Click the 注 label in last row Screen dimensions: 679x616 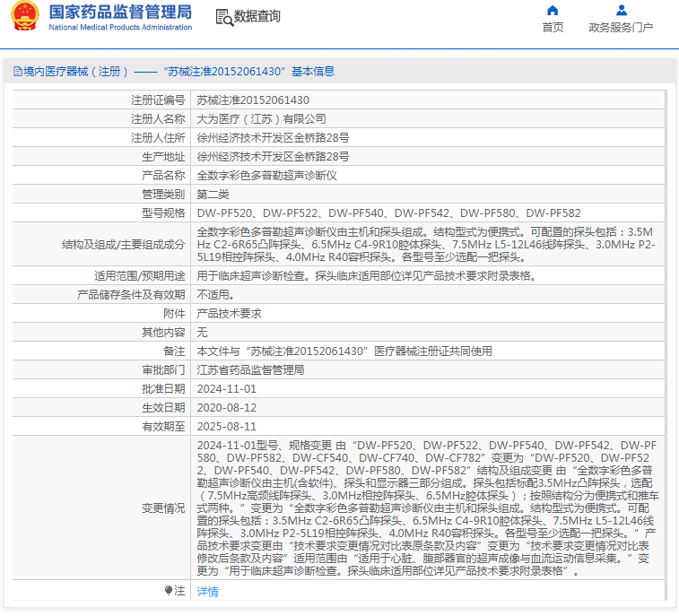pos(179,591)
